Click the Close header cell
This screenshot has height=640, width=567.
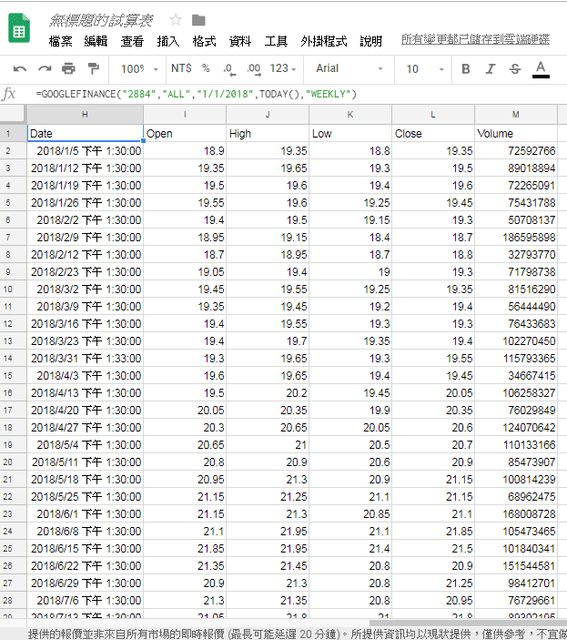pyautogui.click(x=433, y=133)
